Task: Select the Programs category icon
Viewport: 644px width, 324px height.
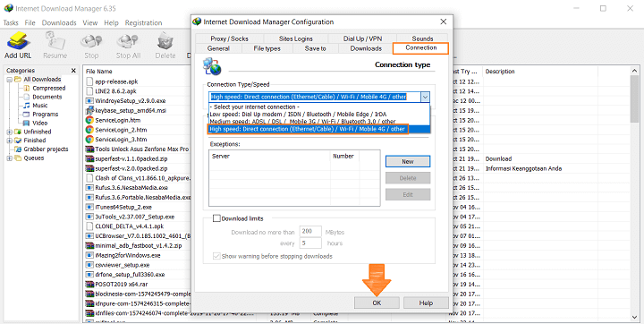Action: 27,114
